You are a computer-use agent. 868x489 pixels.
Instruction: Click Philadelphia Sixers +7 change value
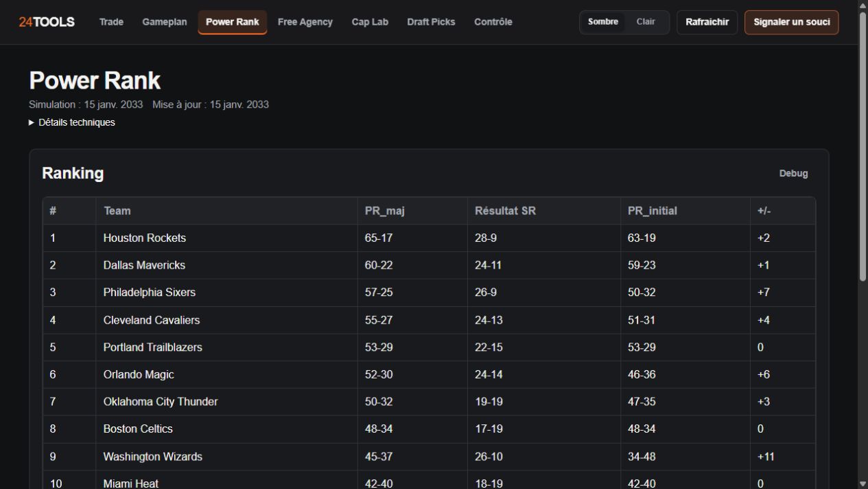pyautogui.click(x=764, y=293)
